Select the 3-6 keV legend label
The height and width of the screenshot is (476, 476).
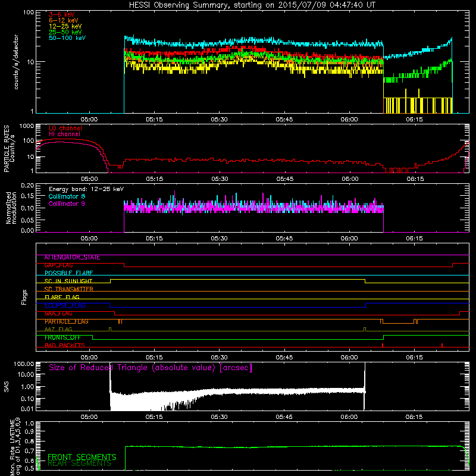pyautogui.click(x=62, y=14)
